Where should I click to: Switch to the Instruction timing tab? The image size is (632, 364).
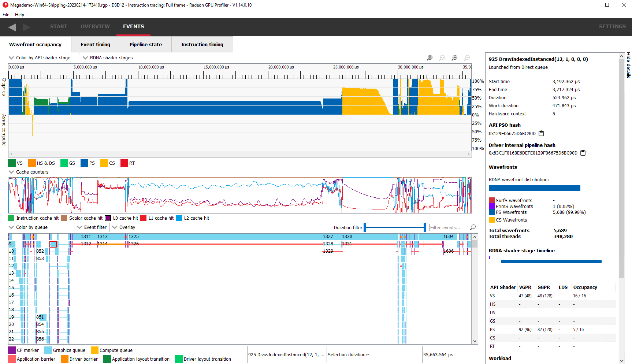coord(202,44)
